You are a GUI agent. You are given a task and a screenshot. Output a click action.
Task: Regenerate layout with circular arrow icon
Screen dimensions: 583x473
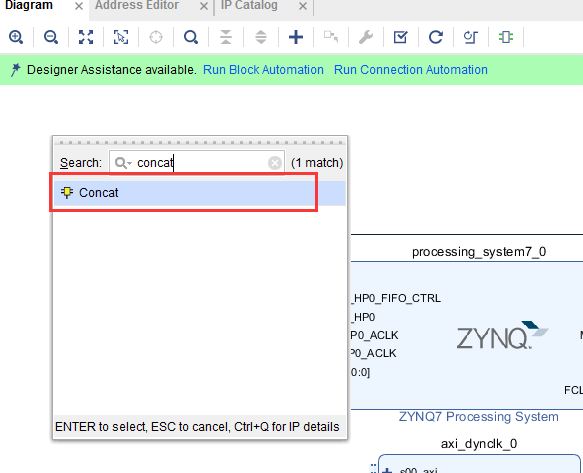pyautogui.click(x=436, y=37)
